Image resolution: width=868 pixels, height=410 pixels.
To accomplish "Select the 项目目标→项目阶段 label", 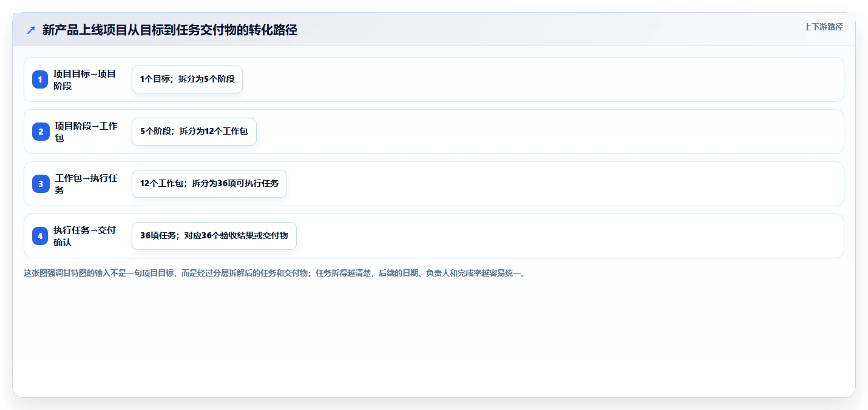I will tap(85, 79).
